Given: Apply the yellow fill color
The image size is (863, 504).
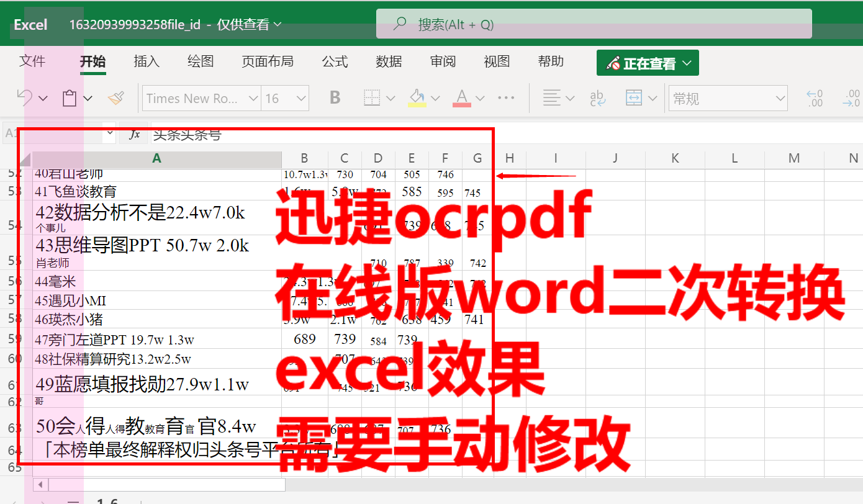Looking at the screenshot, I should [x=417, y=97].
